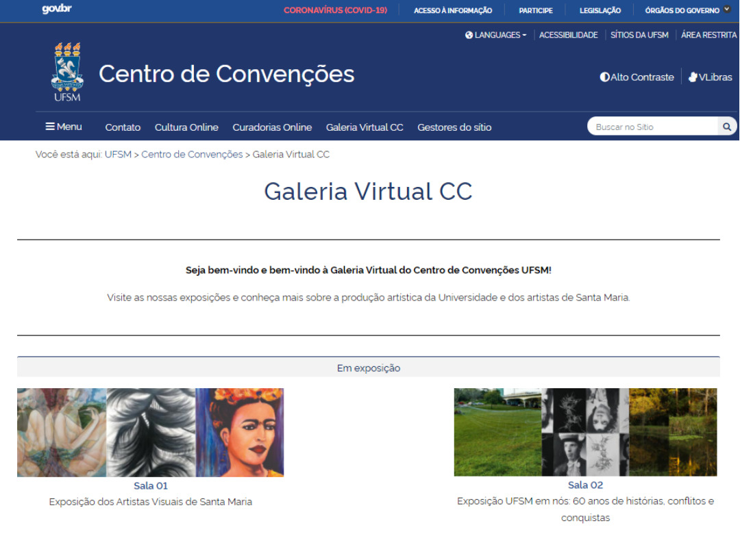Image resolution: width=740 pixels, height=560 pixels.
Task: Open the Sala 02 link
Action: click(x=585, y=485)
